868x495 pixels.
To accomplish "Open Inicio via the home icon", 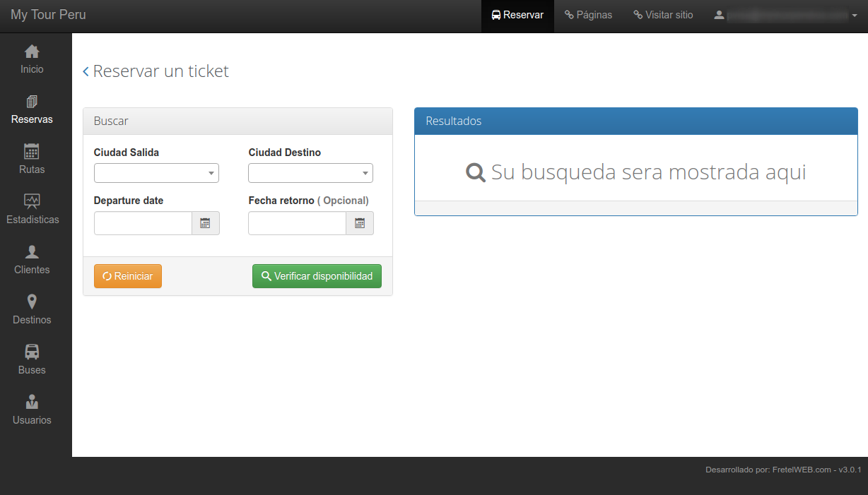I will pos(32,52).
